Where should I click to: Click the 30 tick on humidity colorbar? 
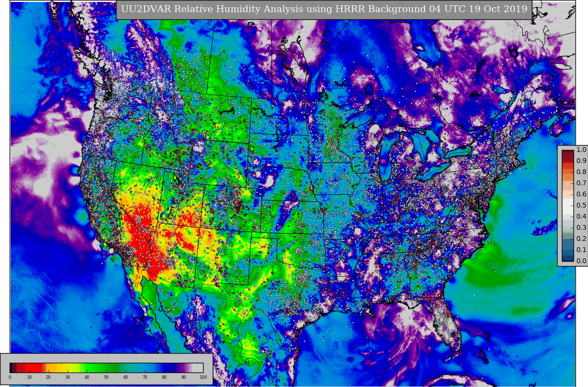click(68, 377)
